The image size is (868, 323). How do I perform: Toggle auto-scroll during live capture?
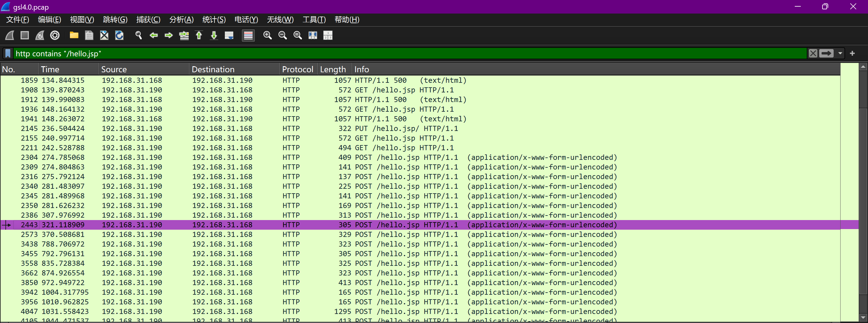pyautogui.click(x=229, y=35)
